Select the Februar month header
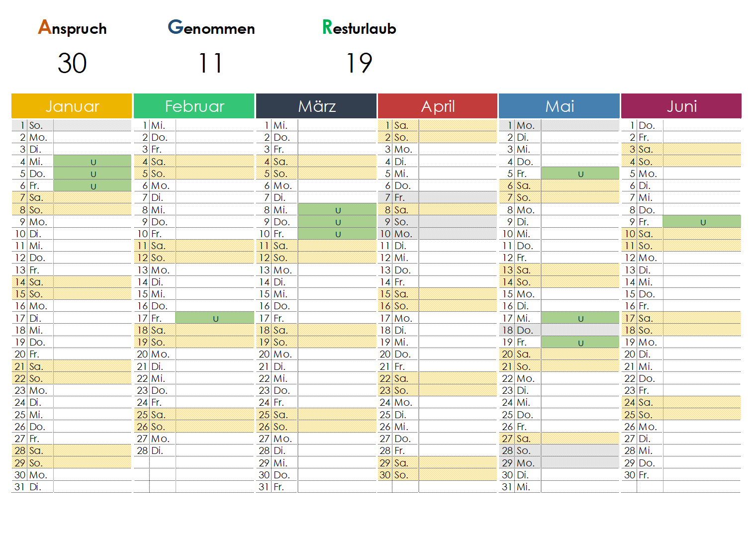Screen dimensions: 756x538 (x=194, y=106)
